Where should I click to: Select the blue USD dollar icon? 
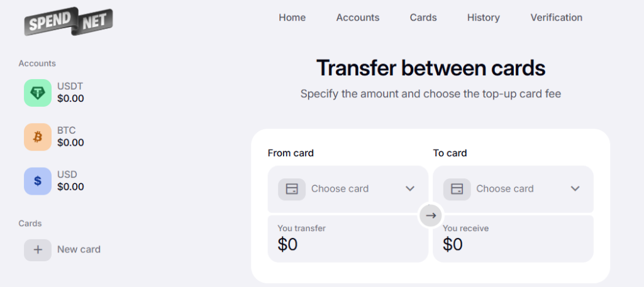click(38, 181)
